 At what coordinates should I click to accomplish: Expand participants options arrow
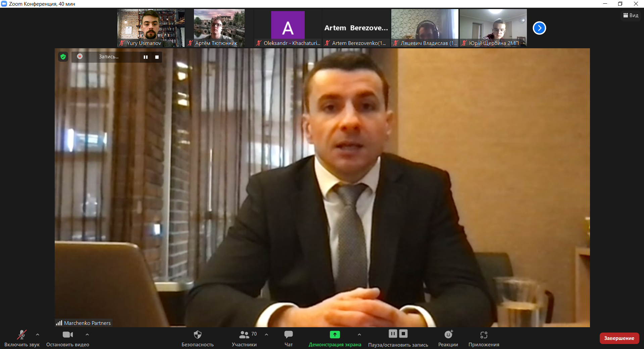click(x=266, y=335)
